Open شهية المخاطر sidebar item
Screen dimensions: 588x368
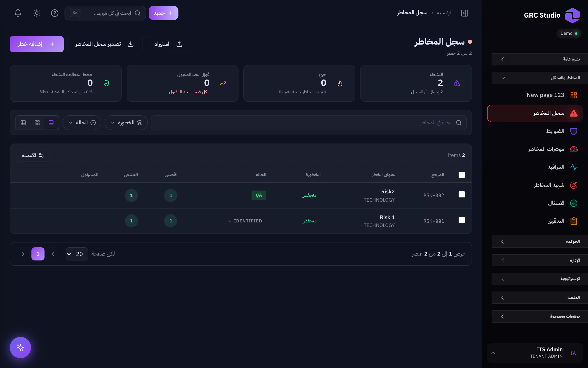pos(535,185)
